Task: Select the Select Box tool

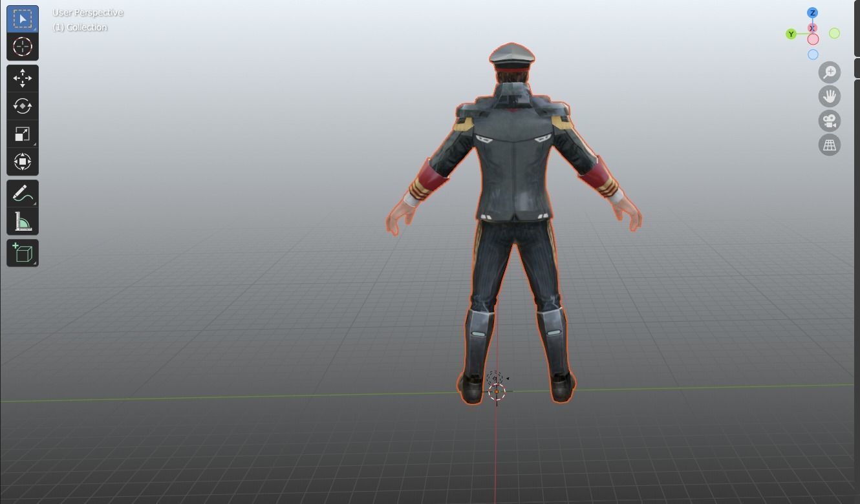Action: [23, 19]
